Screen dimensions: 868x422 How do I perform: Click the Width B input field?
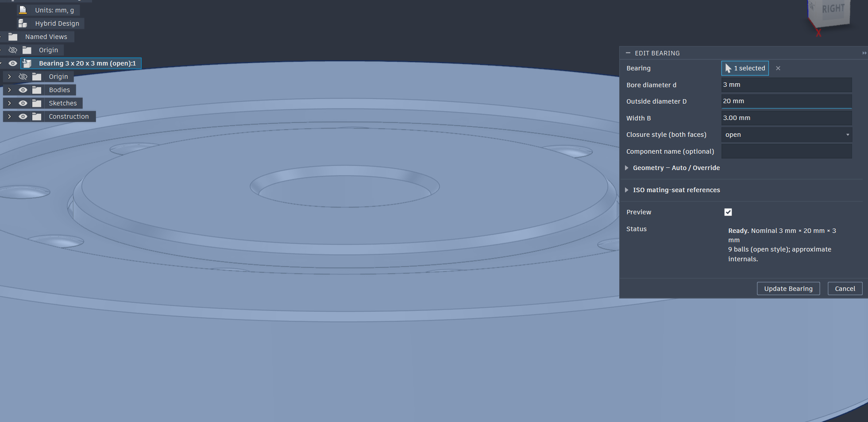[787, 118]
